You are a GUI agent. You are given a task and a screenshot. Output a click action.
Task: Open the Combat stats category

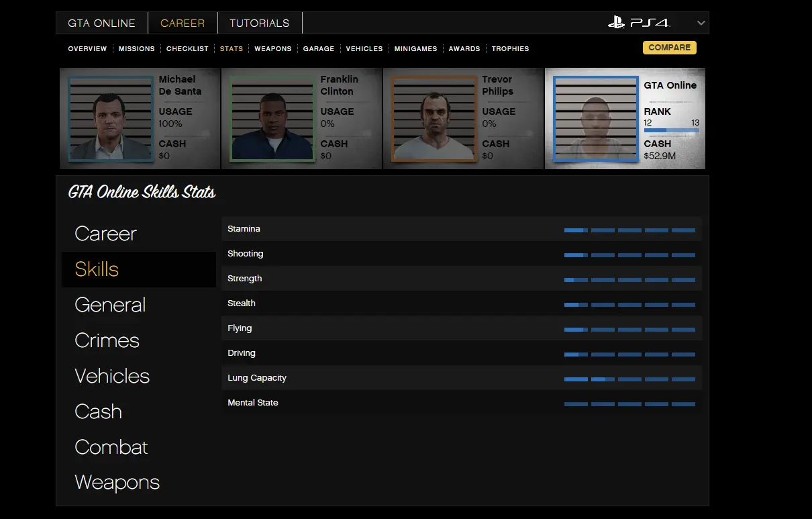111,447
